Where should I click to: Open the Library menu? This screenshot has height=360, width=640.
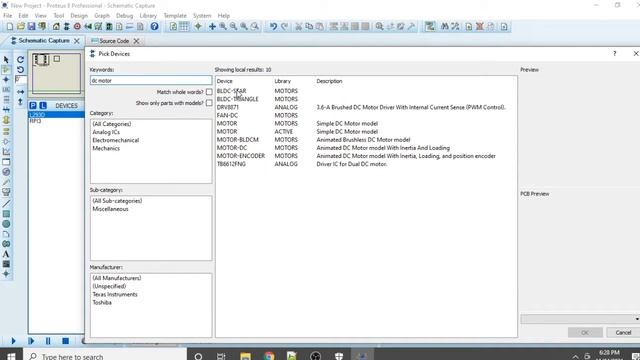(148, 16)
